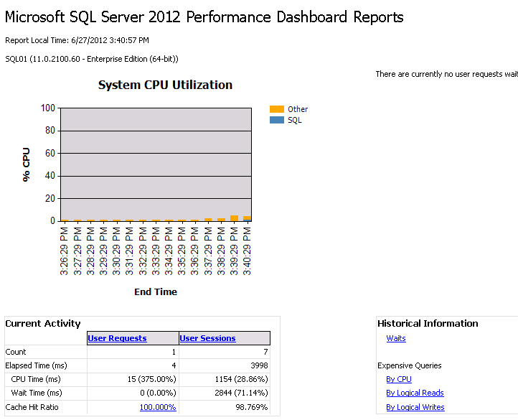
Task: Click the 1154 (28.86%) CPU time cell
Action: tap(241, 379)
